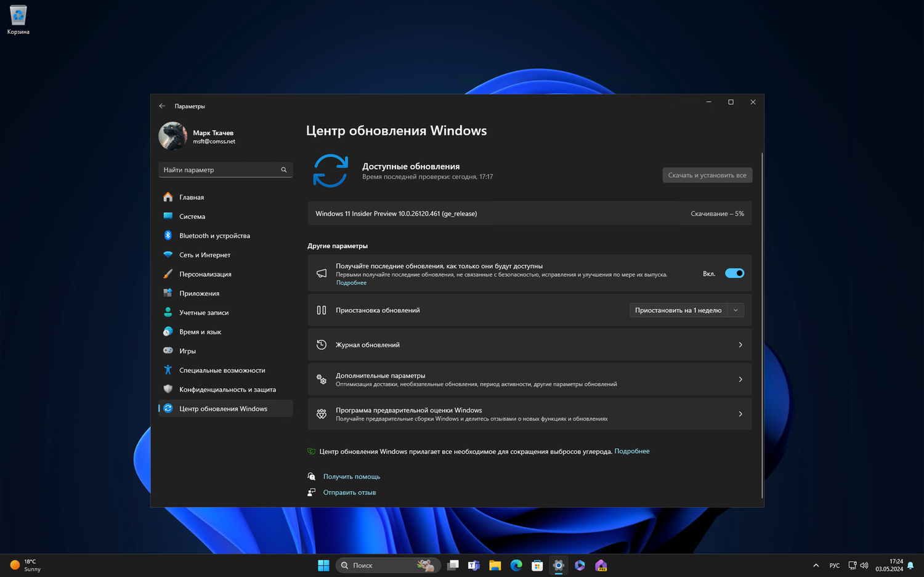The image size is (924, 577).
Task: Open Приложения settings
Action: click(x=225, y=293)
